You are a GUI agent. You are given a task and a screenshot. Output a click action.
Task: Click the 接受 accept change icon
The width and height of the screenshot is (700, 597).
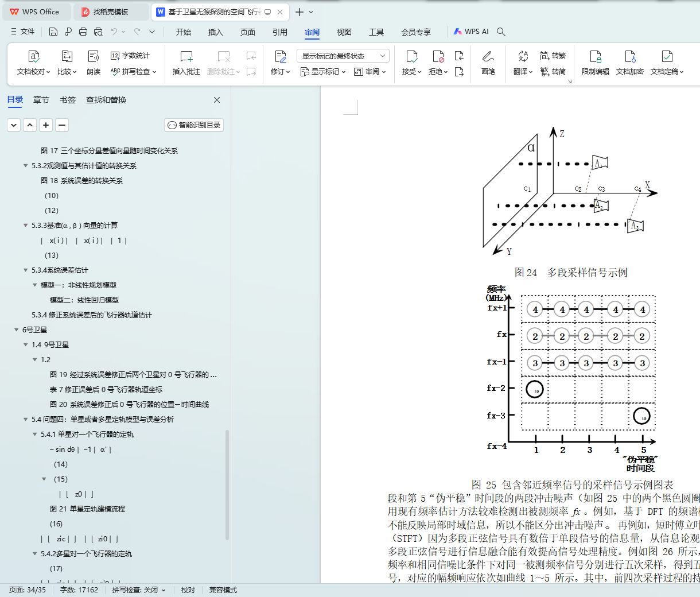pos(411,56)
